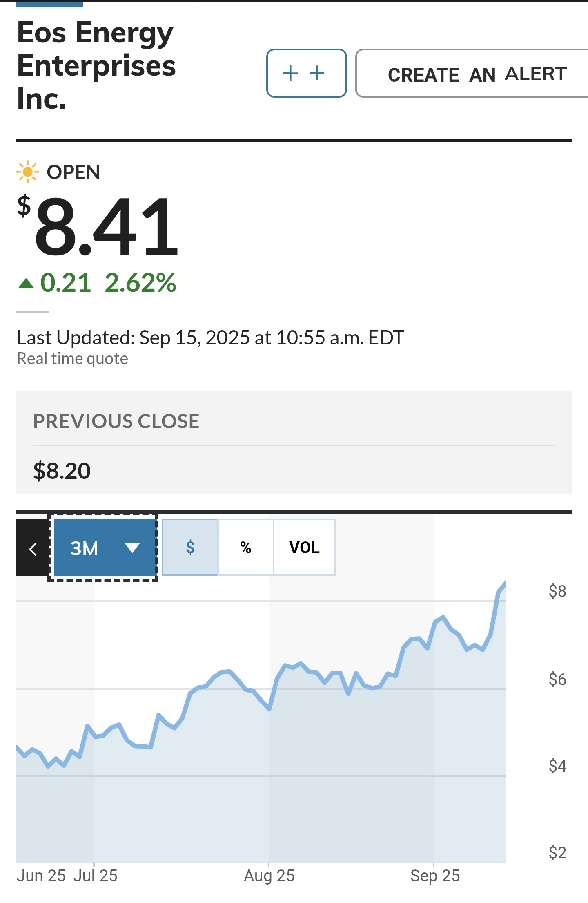Click the double-plus add to watchlist button
The image size is (588, 903).
(306, 73)
